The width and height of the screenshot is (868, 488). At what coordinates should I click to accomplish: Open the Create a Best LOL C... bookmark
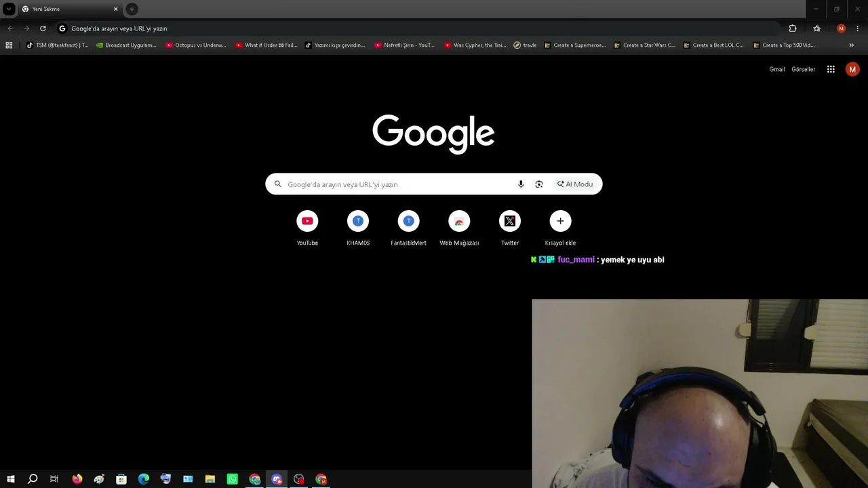click(x=714, y=45)
